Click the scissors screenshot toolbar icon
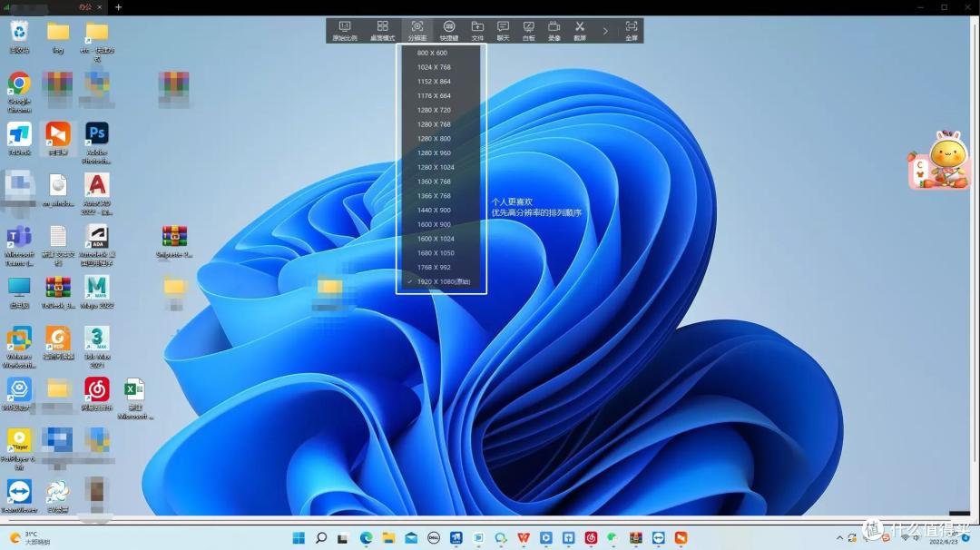This screenshot has height=550, width=980. [580, 30]
